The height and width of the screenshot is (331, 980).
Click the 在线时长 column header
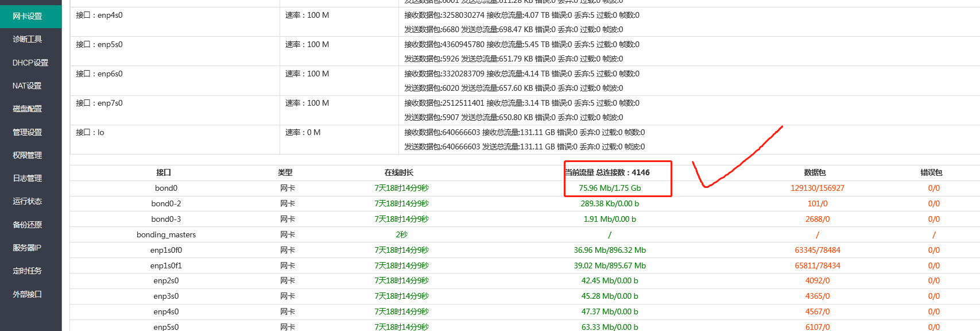[399, 172]
